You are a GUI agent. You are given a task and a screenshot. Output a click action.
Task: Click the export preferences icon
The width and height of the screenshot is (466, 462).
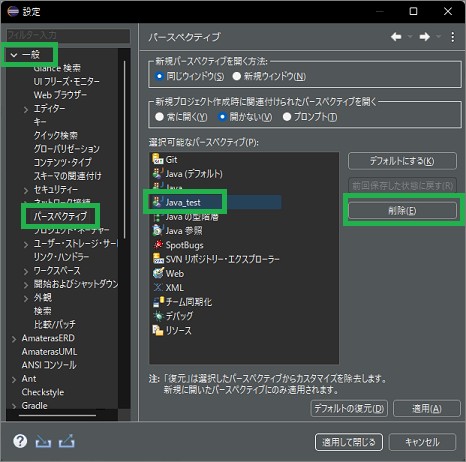pos(67,441)
